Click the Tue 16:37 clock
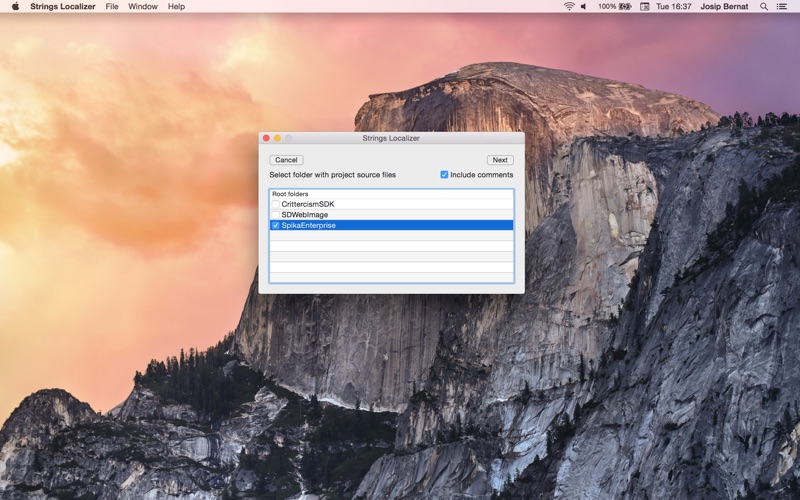Image resolution: width=800 pixels, height=500 pixels. pyautogui.click(x=673, y=7)
